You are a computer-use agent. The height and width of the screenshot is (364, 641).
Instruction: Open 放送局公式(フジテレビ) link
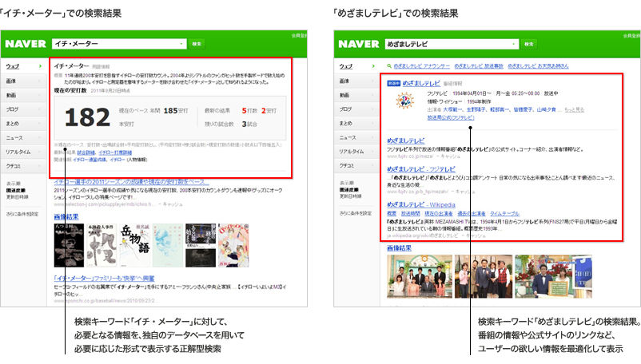(451, 117)
